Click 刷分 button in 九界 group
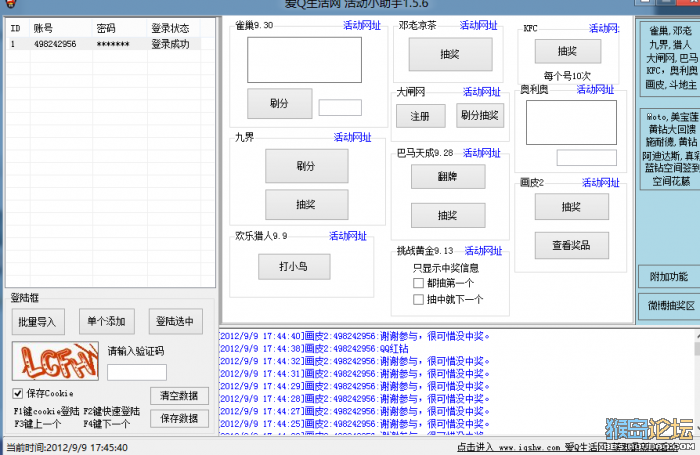Image resolution: width=700 pixels, height=455 pixels. [x=307, y=166]
